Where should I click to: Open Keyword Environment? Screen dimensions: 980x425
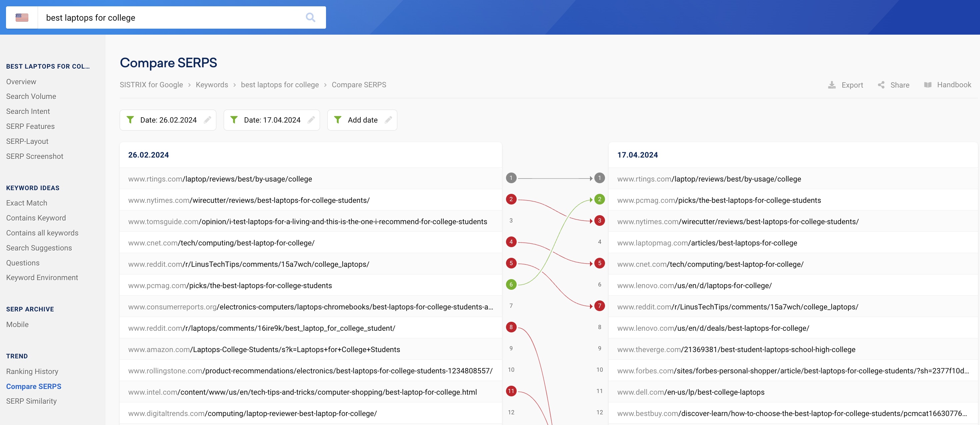click(x=42, y=278)
